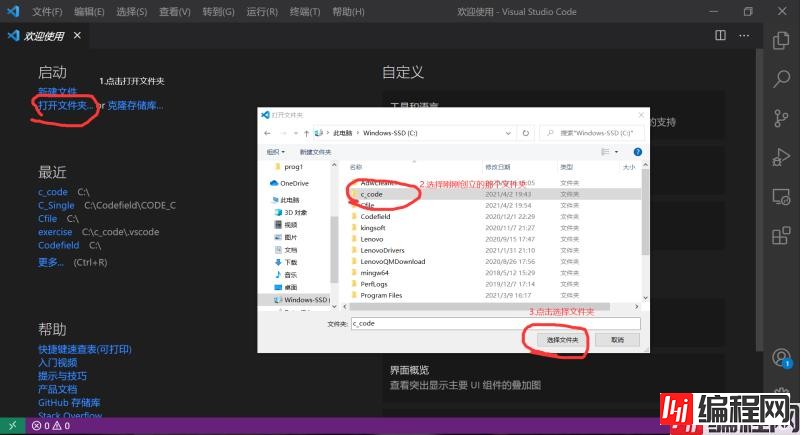Click the view layout icon in the dialog
This screenshot has width=800, height=435.
click(x=605, y=152)
